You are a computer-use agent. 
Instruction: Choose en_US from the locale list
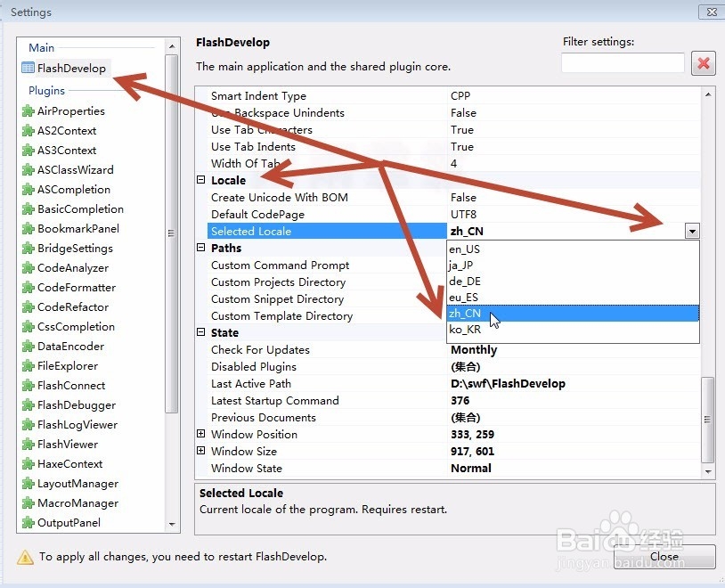(573, 249)
